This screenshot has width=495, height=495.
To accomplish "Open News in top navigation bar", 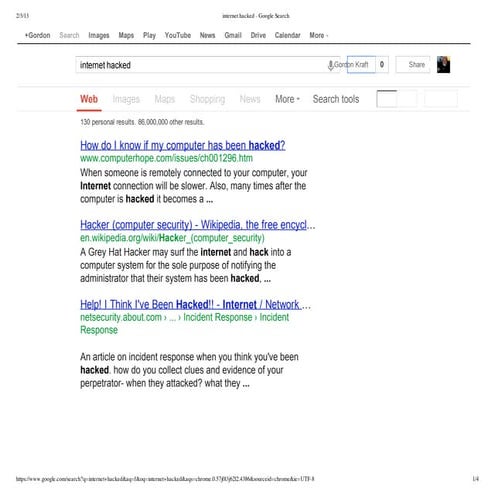I will 207,35.
